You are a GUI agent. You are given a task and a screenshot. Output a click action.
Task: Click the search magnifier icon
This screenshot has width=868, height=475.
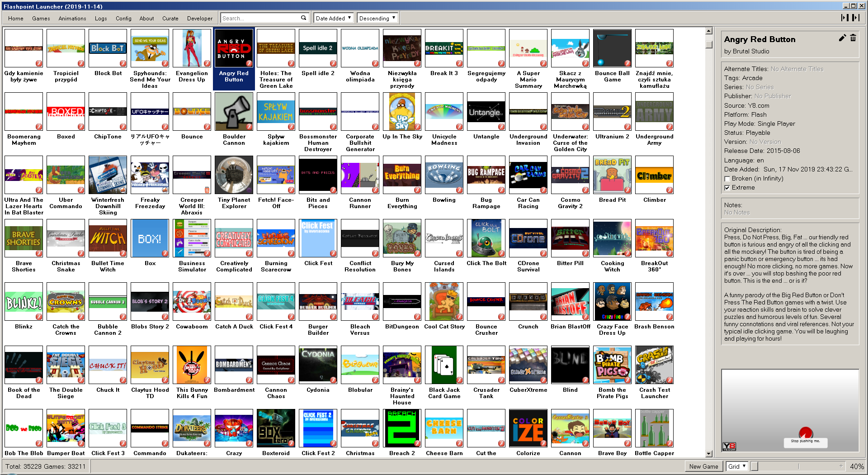pos(303,18)
